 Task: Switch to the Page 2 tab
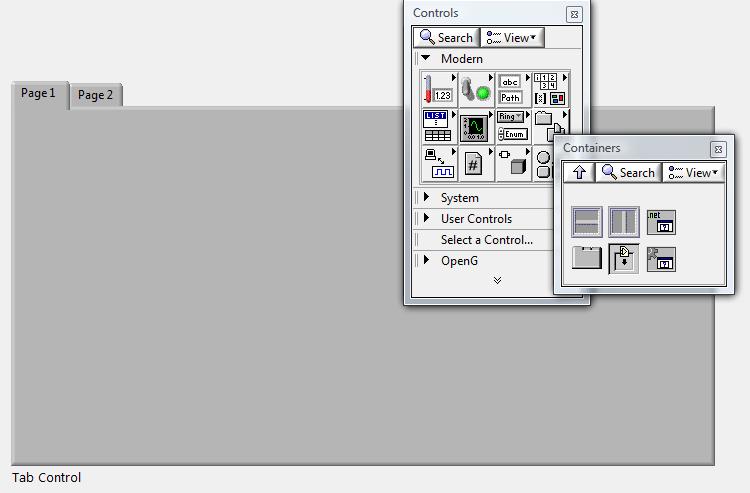pos(96,95)
